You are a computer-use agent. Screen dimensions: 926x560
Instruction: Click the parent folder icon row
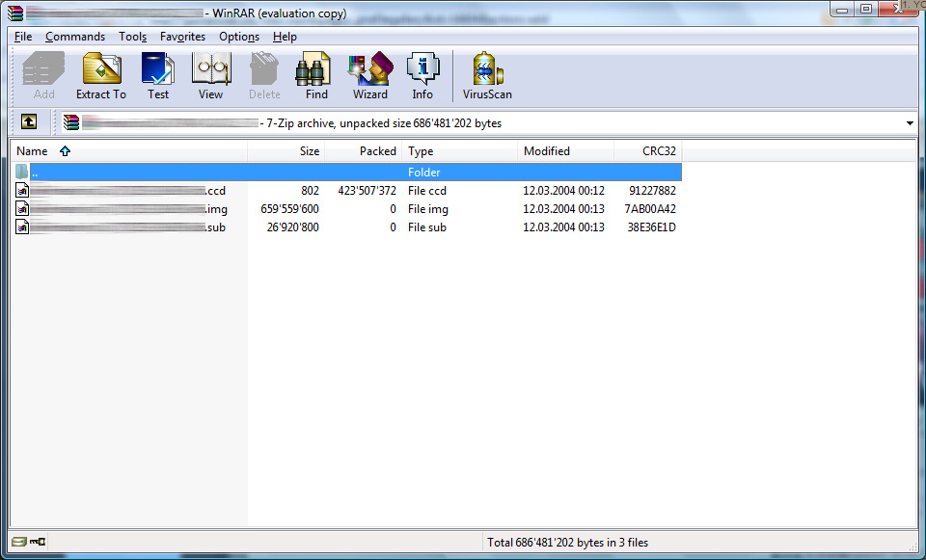tap(348, 173)
